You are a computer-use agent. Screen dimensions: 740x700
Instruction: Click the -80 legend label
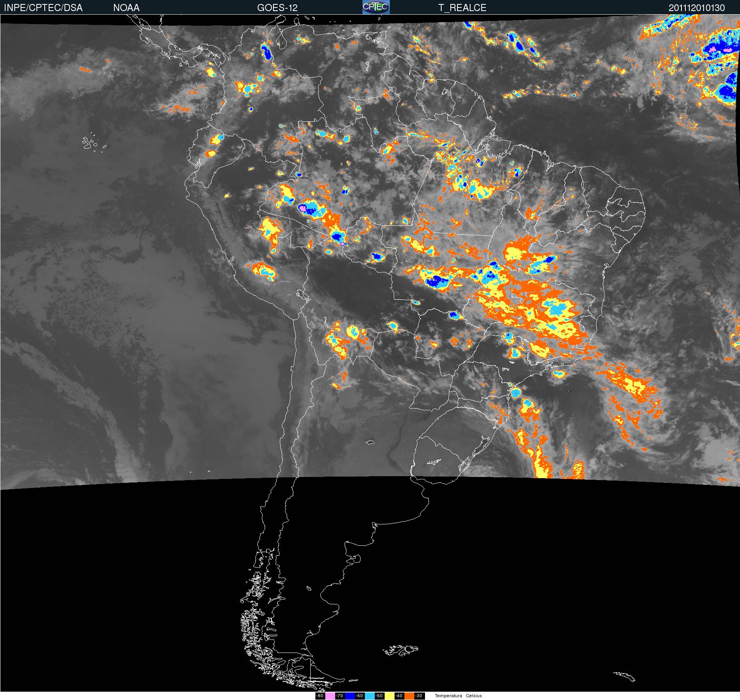coord(320,696)
